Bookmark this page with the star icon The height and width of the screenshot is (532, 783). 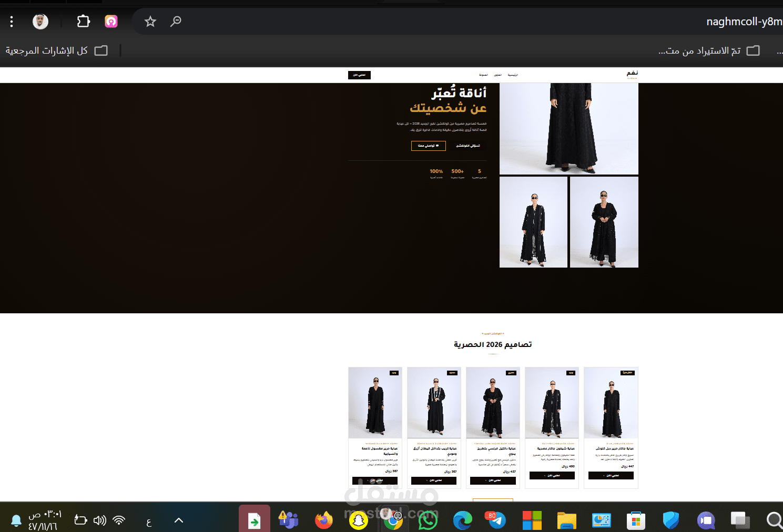[x=150, y=22]
